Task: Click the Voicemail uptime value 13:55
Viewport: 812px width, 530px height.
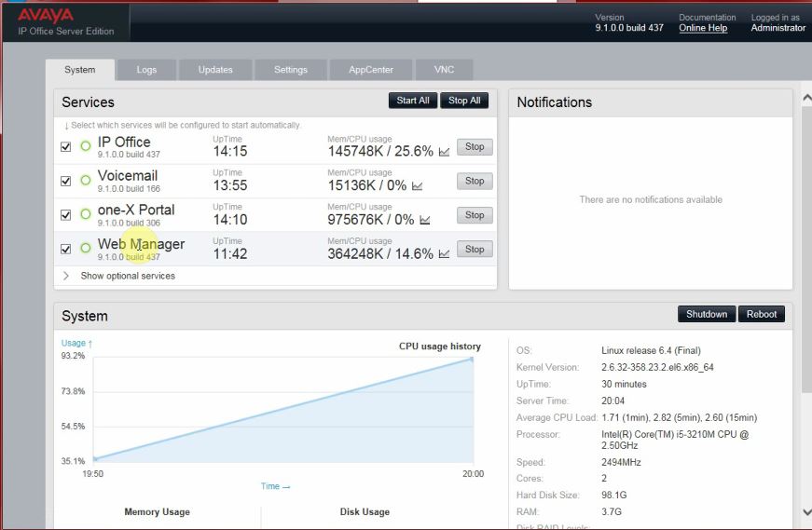Action: [230, 185]
